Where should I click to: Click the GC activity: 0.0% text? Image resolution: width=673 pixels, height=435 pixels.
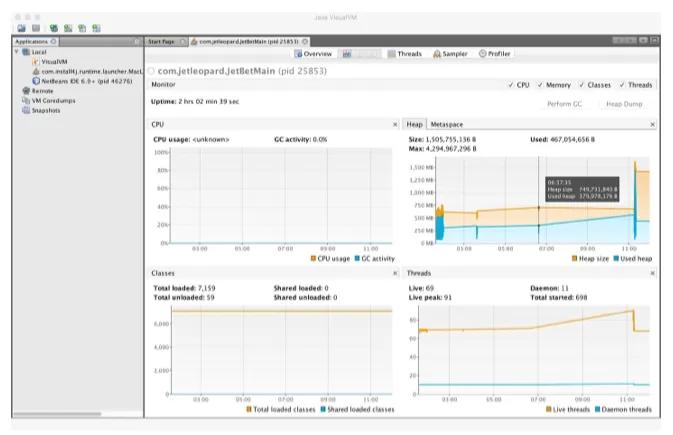300,140
